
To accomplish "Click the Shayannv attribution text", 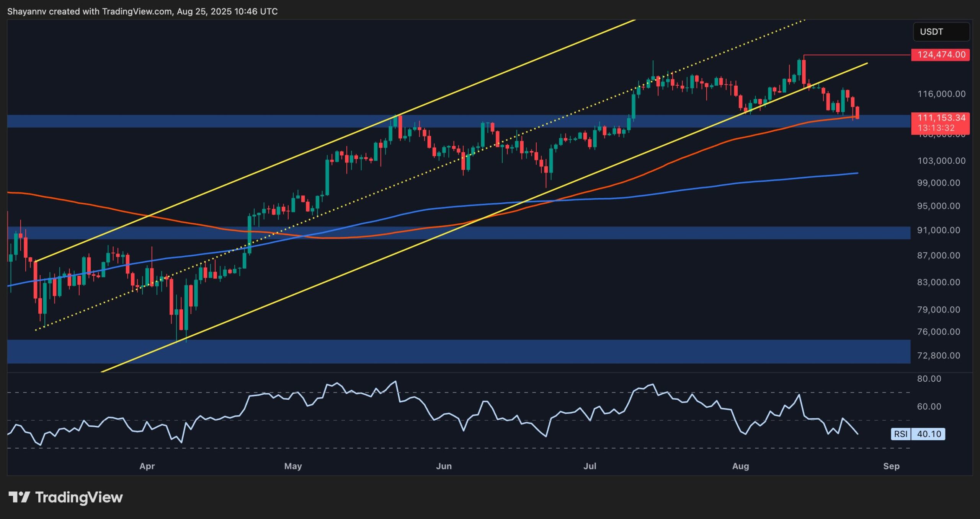I will [x=27, y=11].
